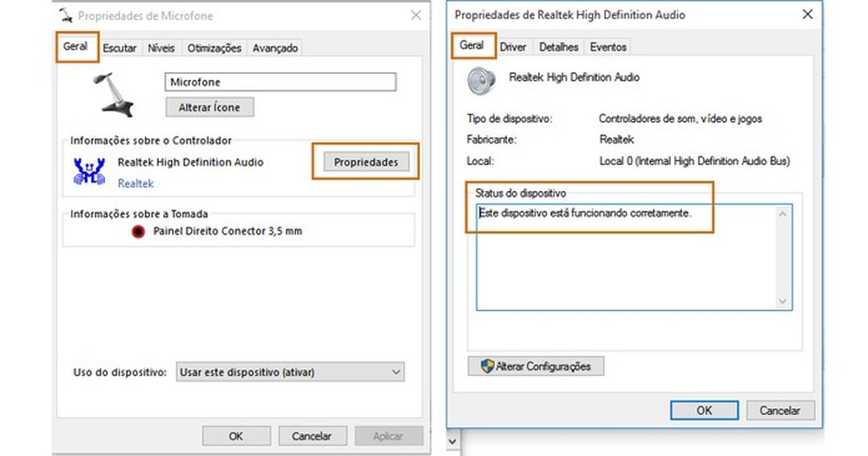This screenshot has height=456, width=868.
Task: Open the Detalhes tab
Action: coord(558,47)
